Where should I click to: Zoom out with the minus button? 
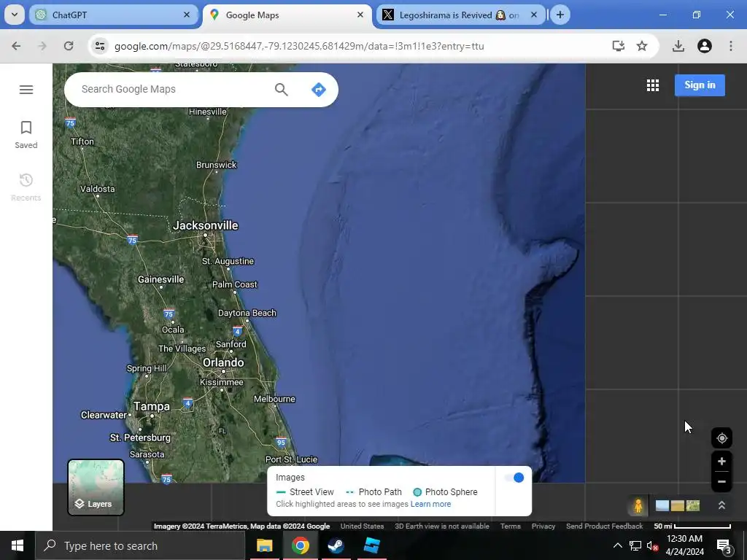721,481
